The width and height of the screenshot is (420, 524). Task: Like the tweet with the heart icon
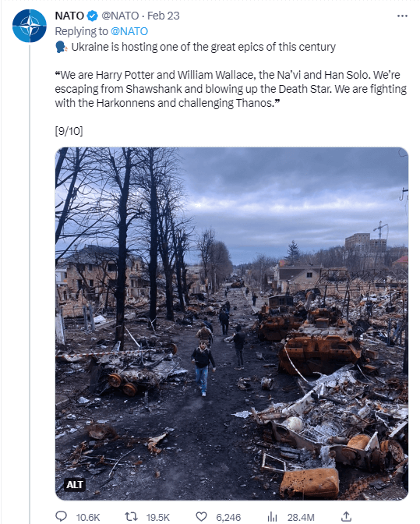(201, 517)
